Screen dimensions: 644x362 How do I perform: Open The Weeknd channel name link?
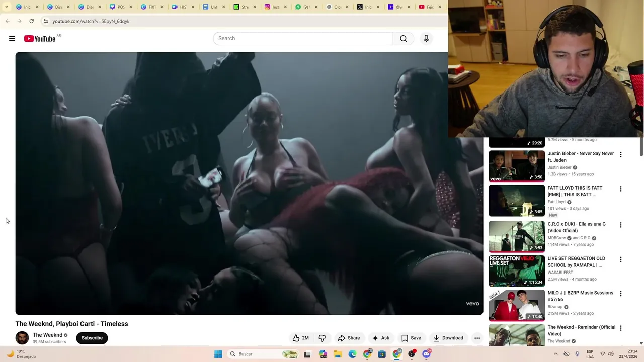click(47, 335)
